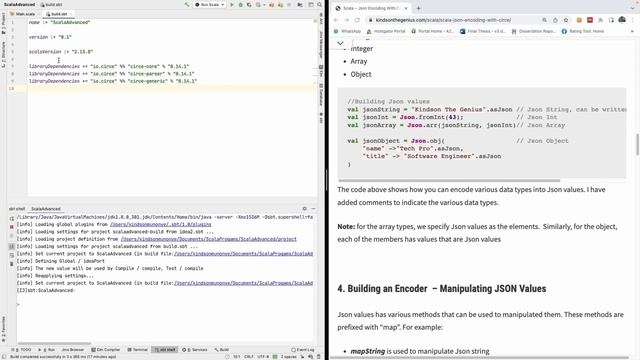Open the Rating Tool Home bookmark
Screen dimensions: 640x360
coord(583,31)
